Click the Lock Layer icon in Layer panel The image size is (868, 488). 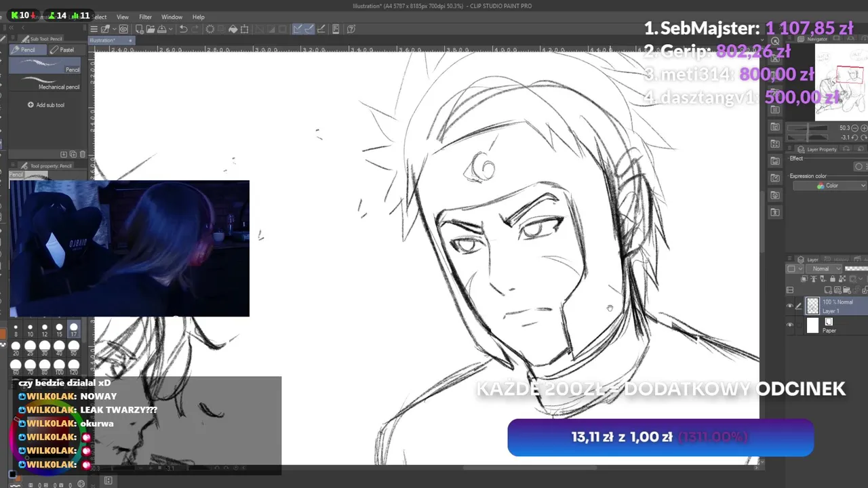(833, 279)
